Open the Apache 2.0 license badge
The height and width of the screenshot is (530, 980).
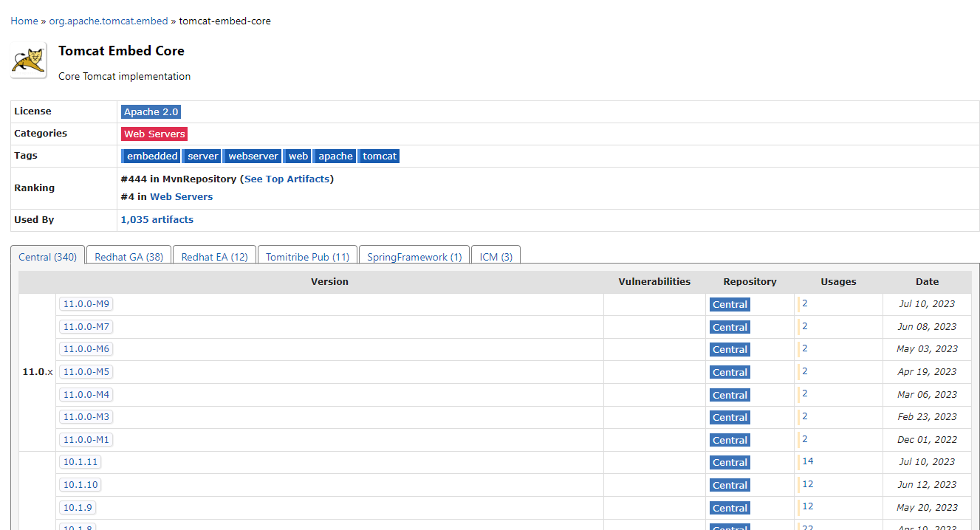click(151, 111)
